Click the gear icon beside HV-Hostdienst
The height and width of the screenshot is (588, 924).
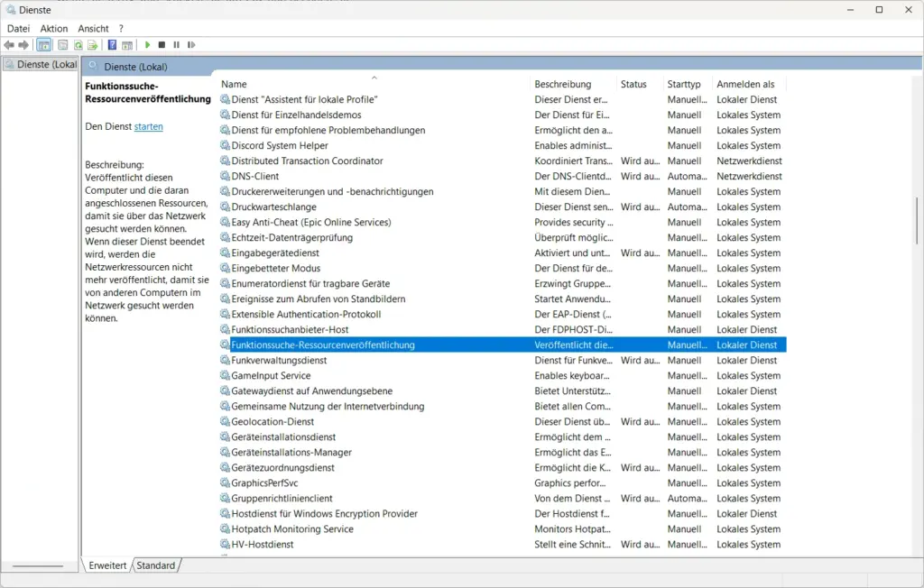(x=225, y=544)
